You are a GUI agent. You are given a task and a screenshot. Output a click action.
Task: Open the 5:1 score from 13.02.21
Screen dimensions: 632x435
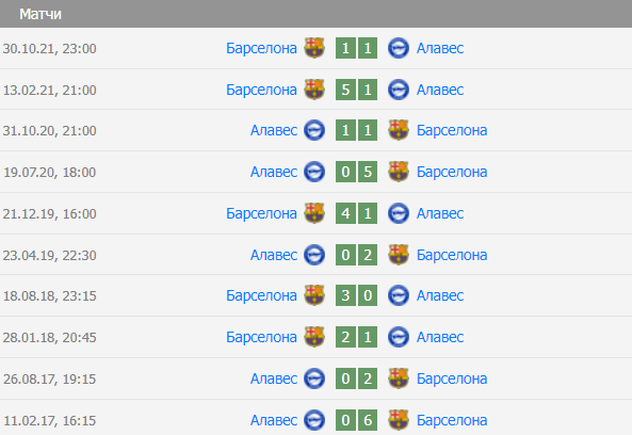point(356,89)
